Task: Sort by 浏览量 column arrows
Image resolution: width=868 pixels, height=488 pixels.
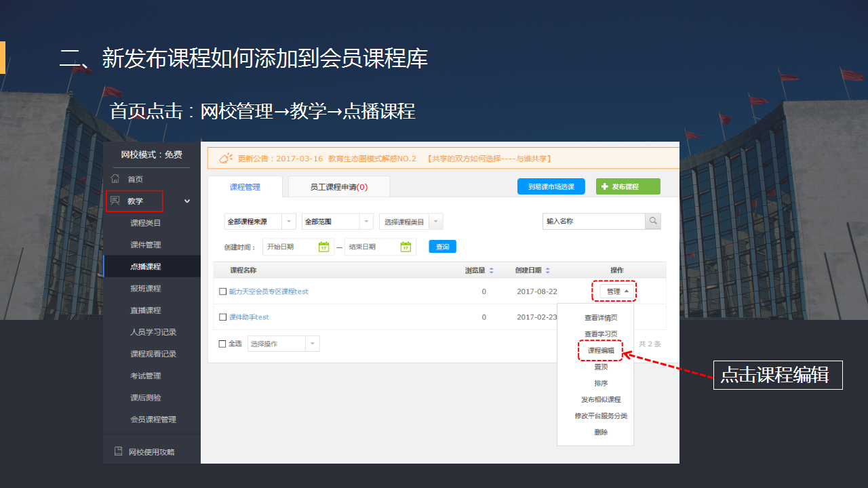Action: tap(492, 270)
